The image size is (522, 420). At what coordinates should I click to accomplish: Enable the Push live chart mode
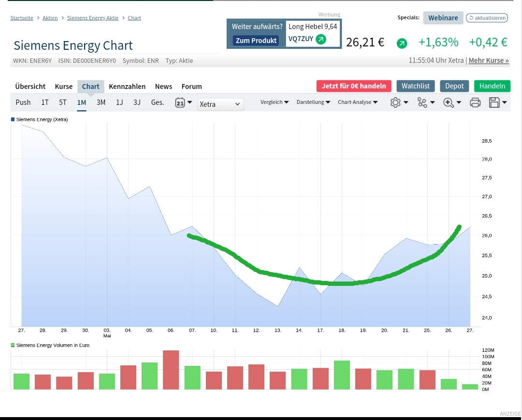click(23, 102)
